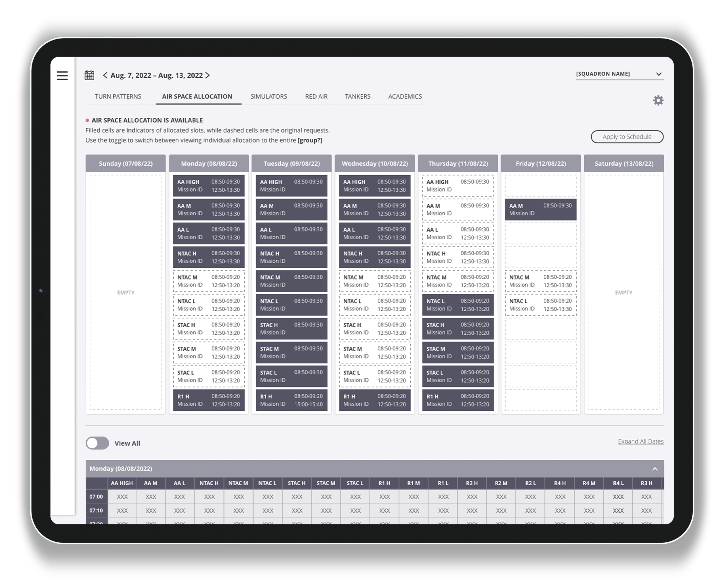This screenshot has height=581, width=728.
Task: Click the Tuesday (09/08/22) column header
Action: 292,163
